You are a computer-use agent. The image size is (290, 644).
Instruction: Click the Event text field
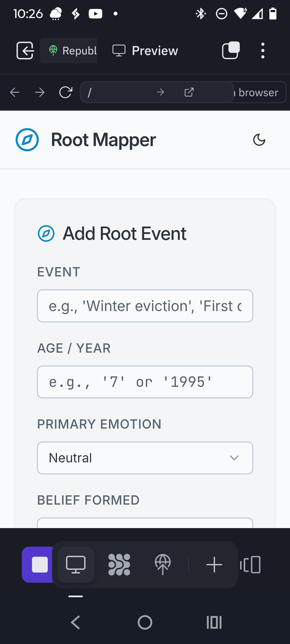tap(145, 306)
